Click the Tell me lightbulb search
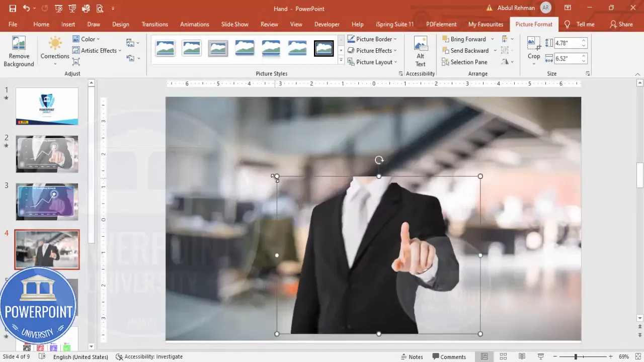 [x=579, y=24]
